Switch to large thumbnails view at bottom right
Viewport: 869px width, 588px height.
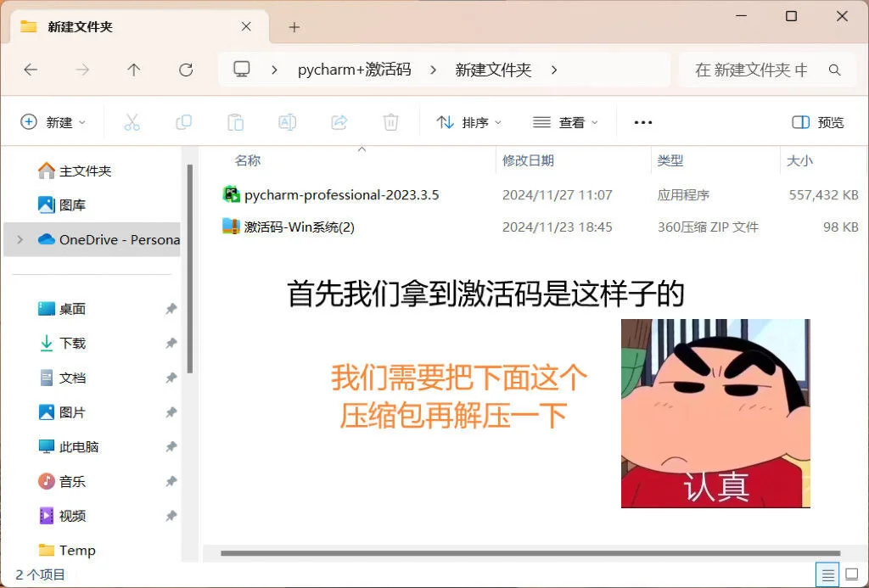pos(852,574)
